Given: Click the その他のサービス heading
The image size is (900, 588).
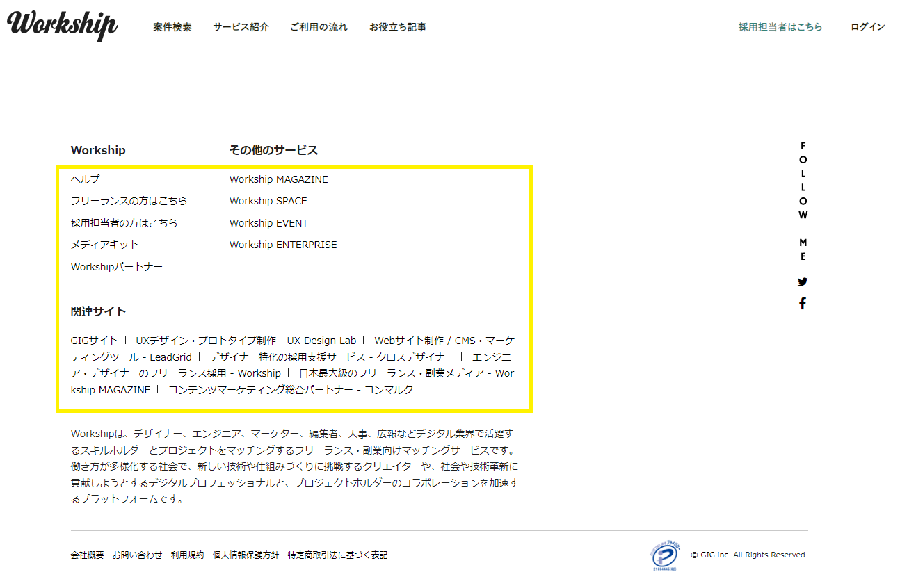Looking at the screenshot, I should point(274,150).
